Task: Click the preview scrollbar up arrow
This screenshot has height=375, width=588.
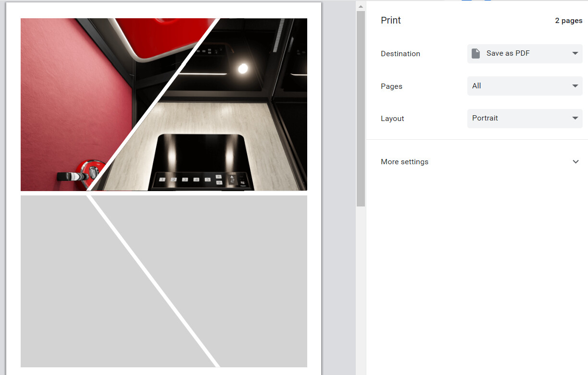Action: coord(361,6)
